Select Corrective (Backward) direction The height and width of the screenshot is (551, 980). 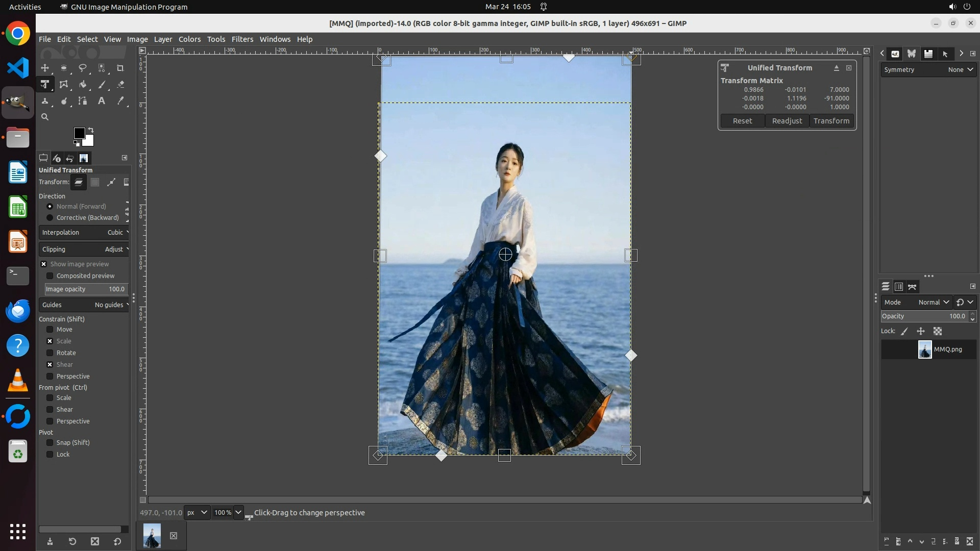pyautogui.click(x=50, y=218)
